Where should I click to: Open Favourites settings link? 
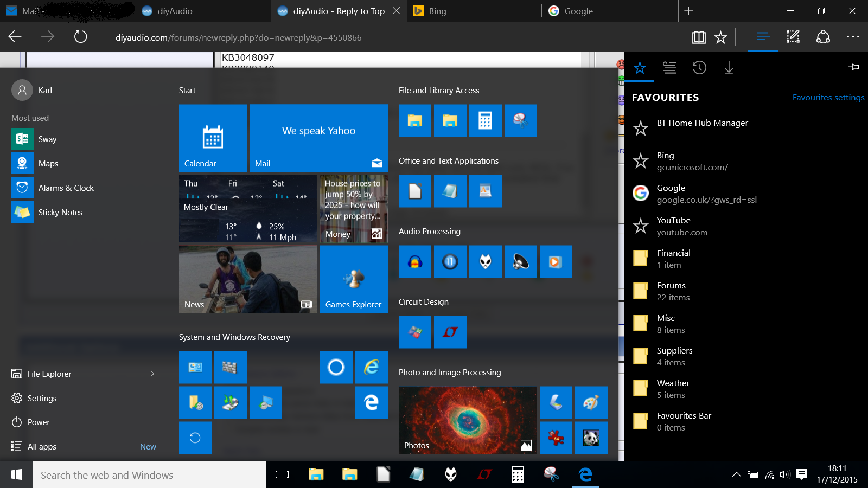click(x=828, y=98)
